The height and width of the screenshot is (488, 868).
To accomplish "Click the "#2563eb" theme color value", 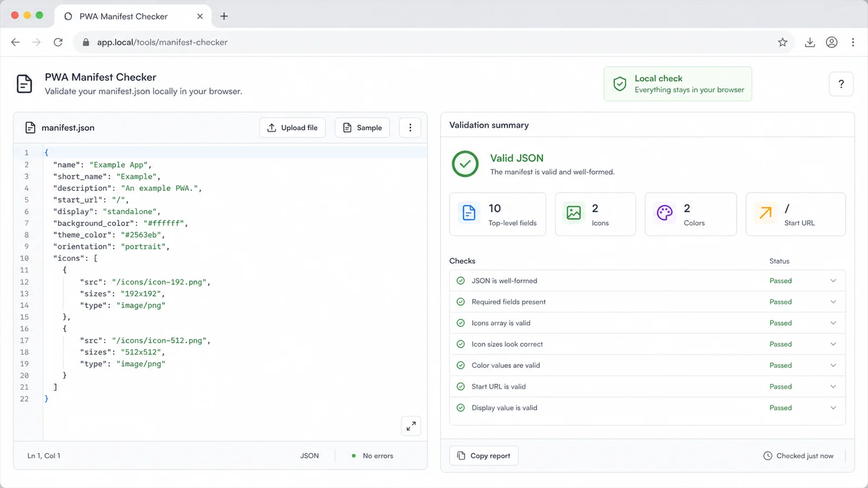I will click(x=141, y=235).
